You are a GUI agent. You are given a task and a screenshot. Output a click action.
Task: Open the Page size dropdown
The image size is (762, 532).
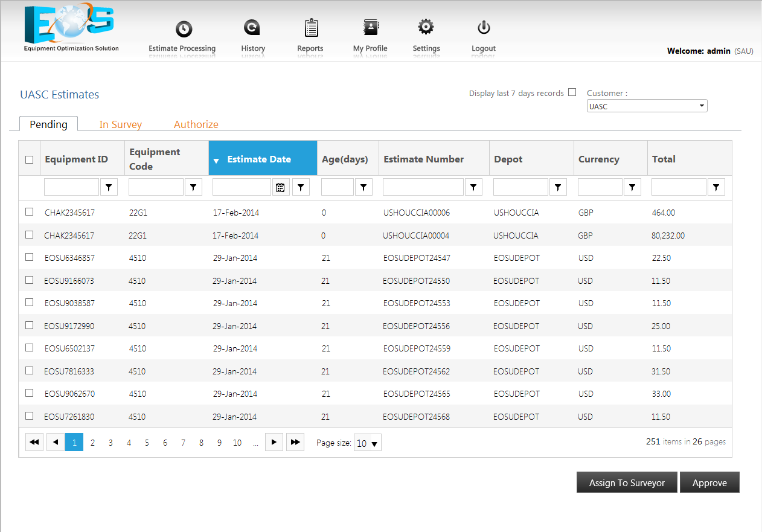click(367, 442)
